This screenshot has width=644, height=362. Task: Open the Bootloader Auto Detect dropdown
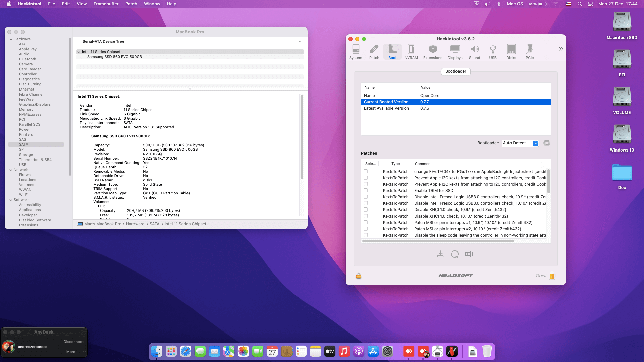tap(521, 143)
